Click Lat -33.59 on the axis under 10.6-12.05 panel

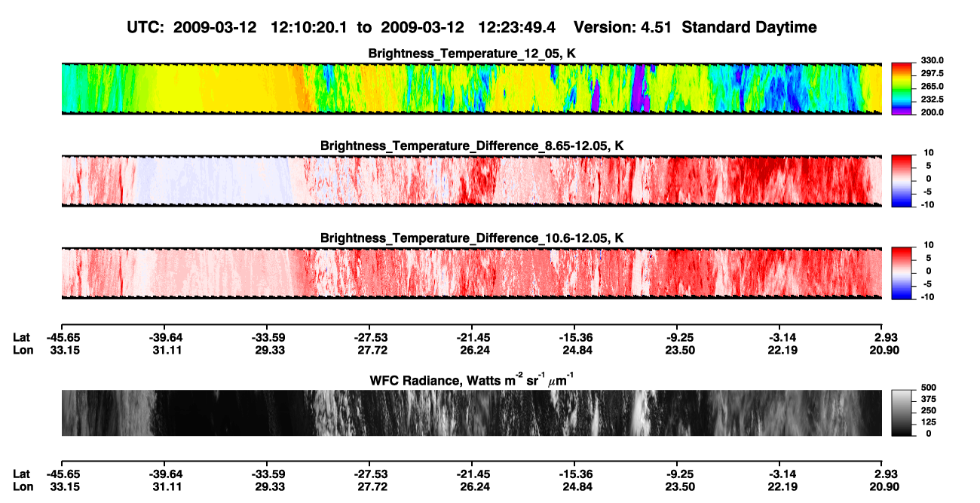tap(268, 337)
